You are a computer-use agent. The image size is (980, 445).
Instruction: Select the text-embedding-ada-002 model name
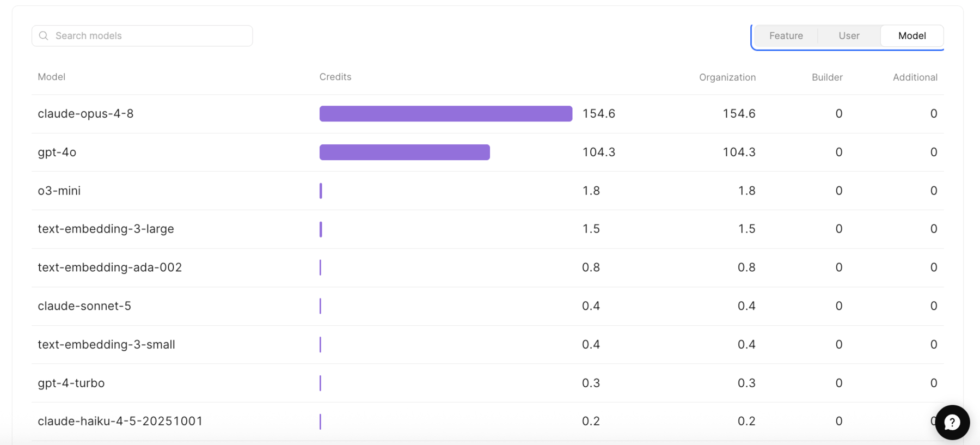click(x=110, y=267)
